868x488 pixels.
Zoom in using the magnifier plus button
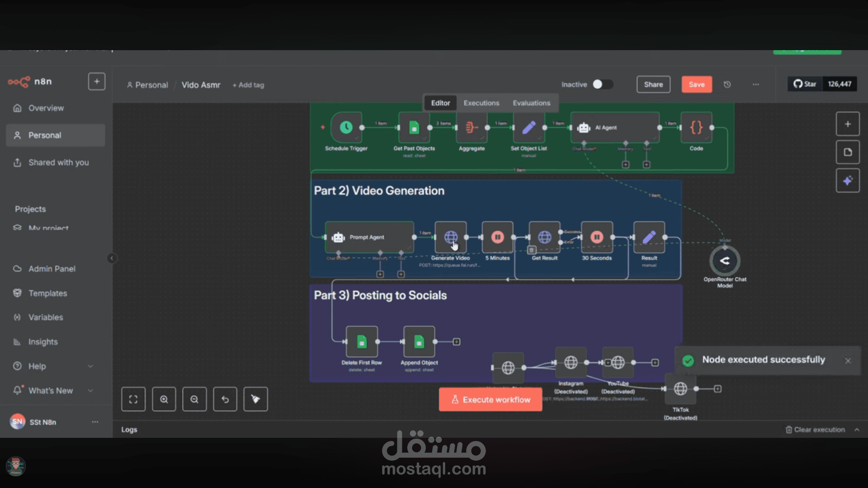[164, 399]
